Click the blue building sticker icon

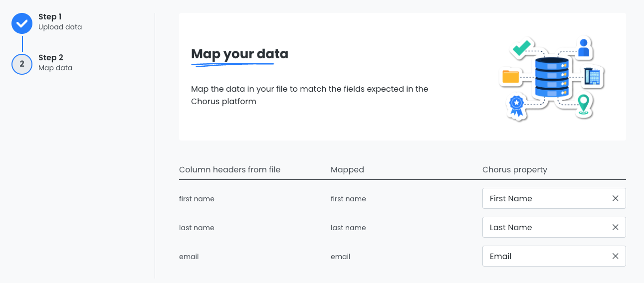(594, 77)
